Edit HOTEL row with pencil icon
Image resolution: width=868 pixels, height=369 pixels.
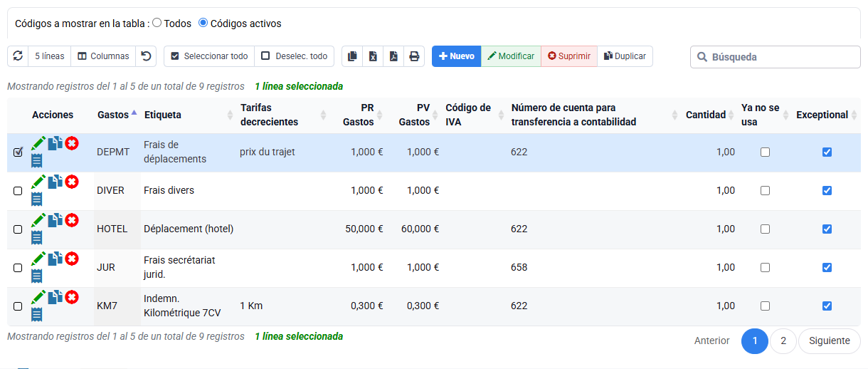click(38, 220)
